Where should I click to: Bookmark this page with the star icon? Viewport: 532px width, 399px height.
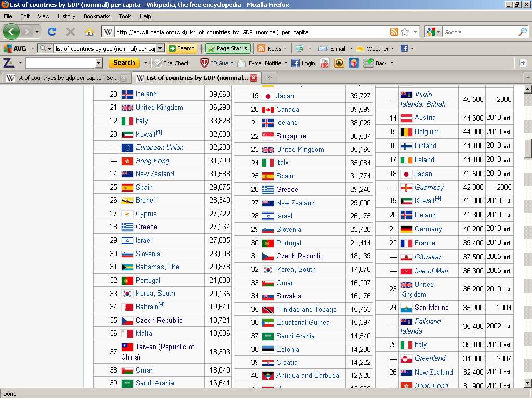(405, 32)
